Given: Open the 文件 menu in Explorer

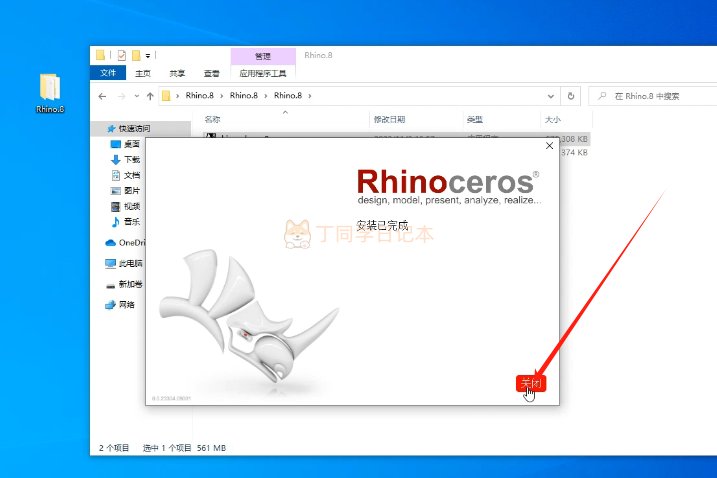Looking at the screenshot, I should coord(108,73).
